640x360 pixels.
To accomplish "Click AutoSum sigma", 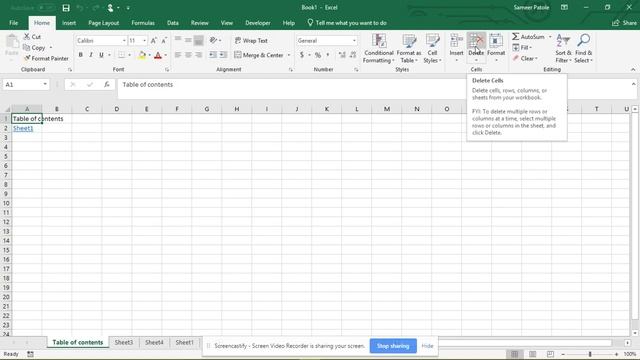I will pyautogui.click(x=516, y=37).
